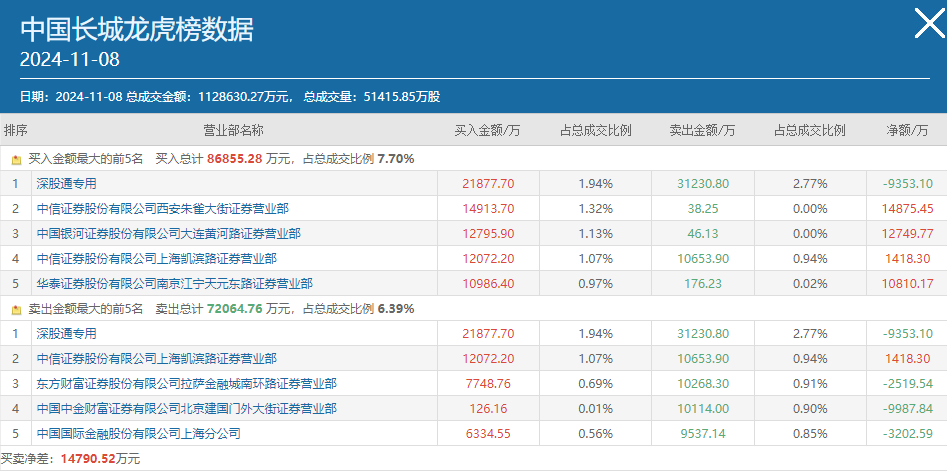
Task: Click the icon beside 卖出金额最大的前5名
Action: pos(16,309)
